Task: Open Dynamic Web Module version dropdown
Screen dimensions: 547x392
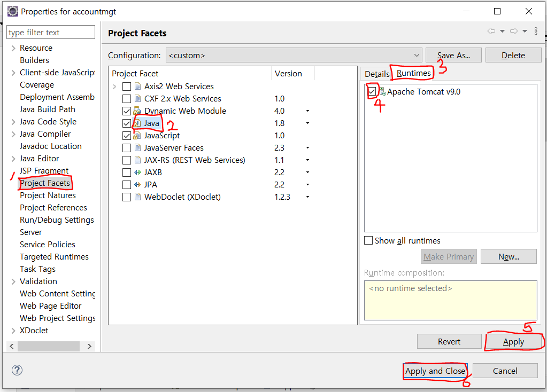Action: tap(307, 111)
